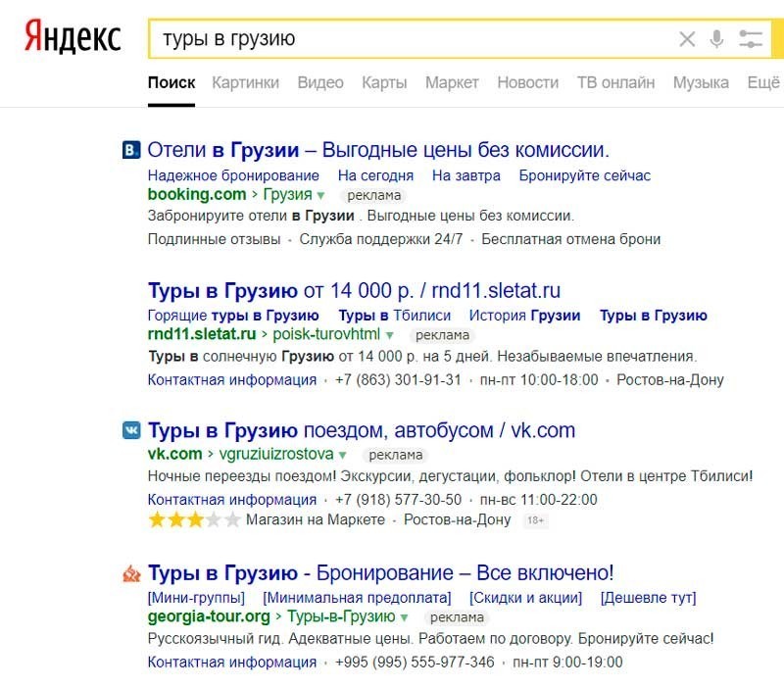Screen dimensions: 784x688
Task: Open vk.com result Контактная информация link
Action: click(232, 500)
